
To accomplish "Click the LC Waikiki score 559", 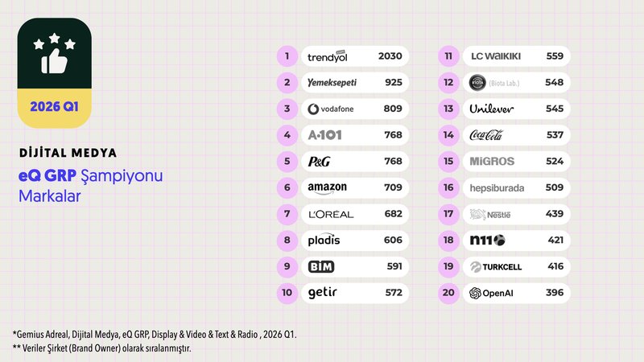I will pyautogui.click(x=555, y=56).
